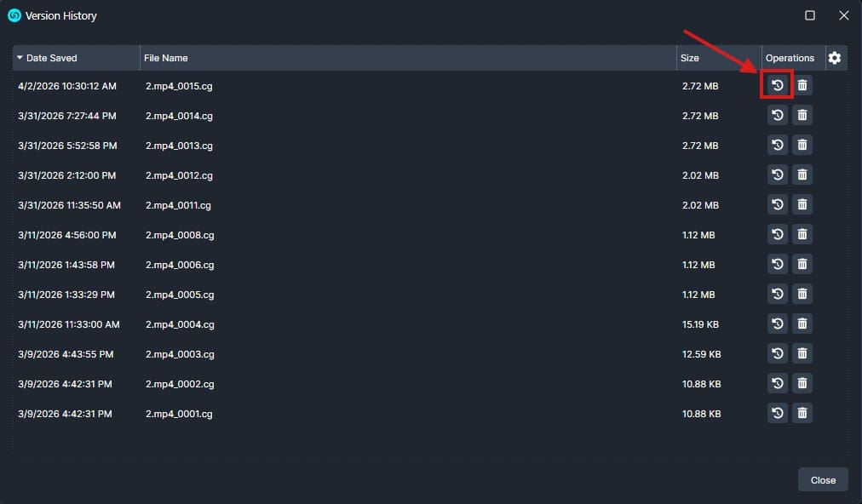Restore version 2.mp4_0015.cg

coord(777,85)
